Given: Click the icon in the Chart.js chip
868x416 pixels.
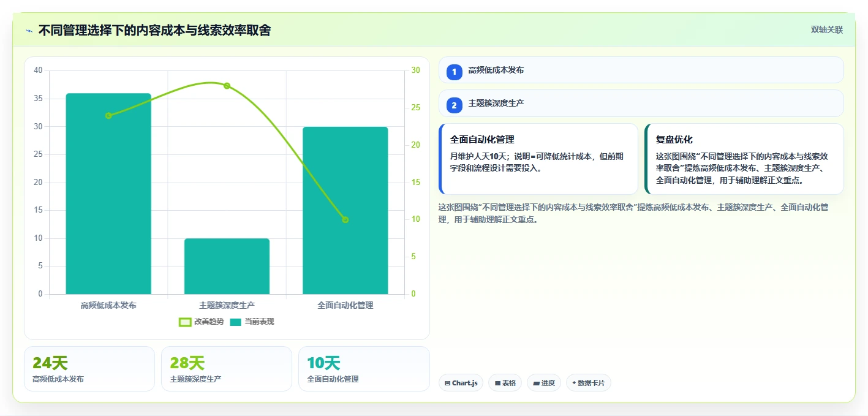Looking at the screenshot, I should pos(448,384).
